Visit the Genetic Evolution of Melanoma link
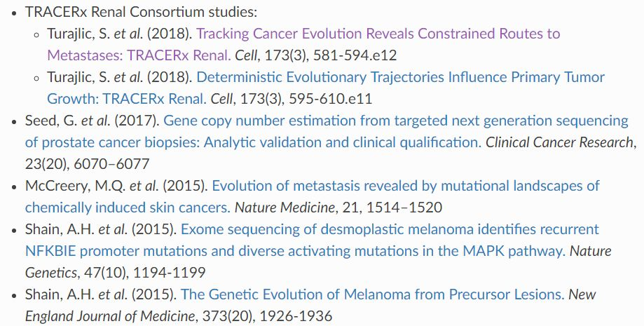Viewport: 644px width, 326px height. pos(371,294)
